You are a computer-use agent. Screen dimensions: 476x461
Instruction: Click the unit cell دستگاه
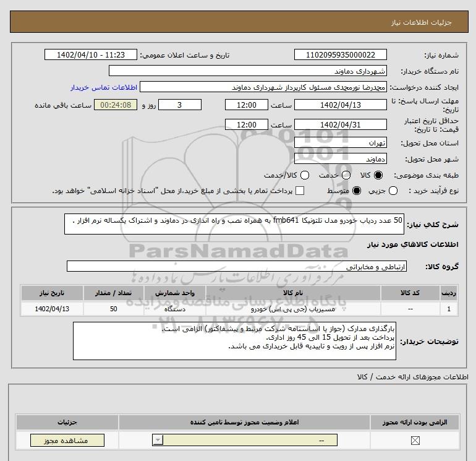click(175, 309)
